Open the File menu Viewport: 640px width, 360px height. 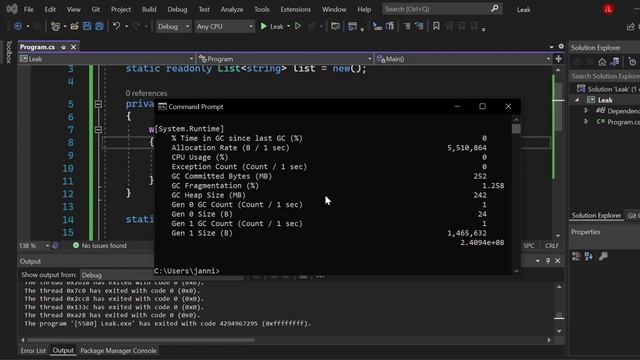(x=29, y=9)
